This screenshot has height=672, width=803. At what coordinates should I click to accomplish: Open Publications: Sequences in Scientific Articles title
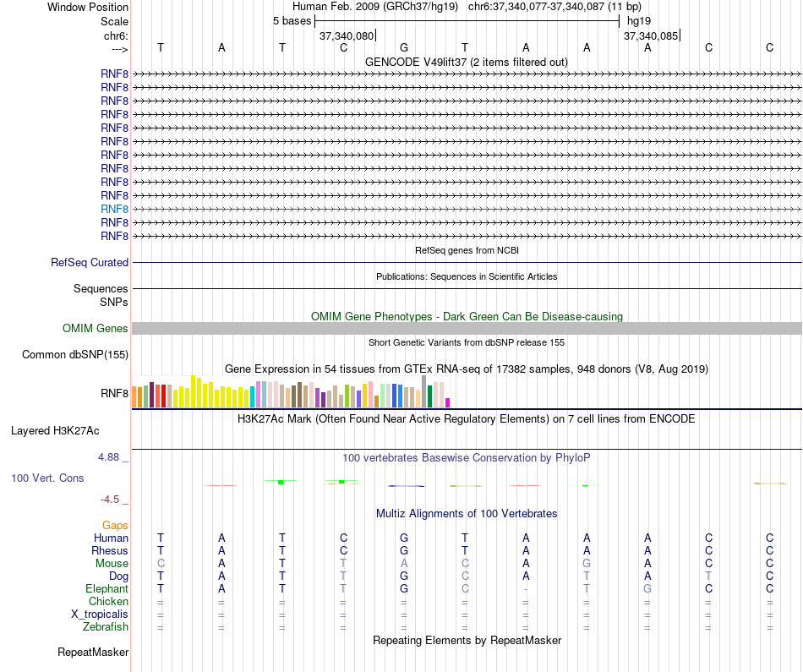(x=467, y=276)
